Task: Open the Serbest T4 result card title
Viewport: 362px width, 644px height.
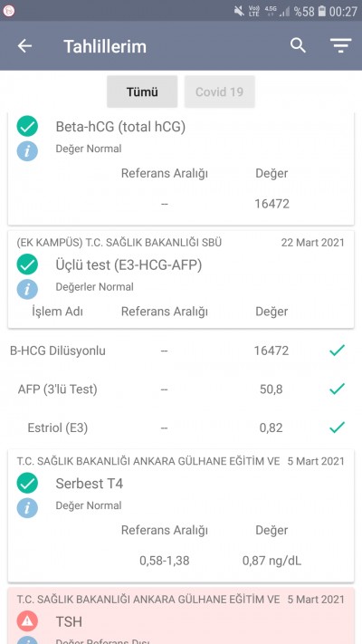Action: click(90, 484)
